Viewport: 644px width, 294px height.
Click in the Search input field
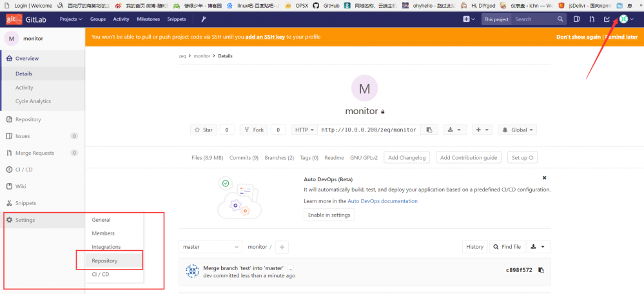[x=534, y=19]
